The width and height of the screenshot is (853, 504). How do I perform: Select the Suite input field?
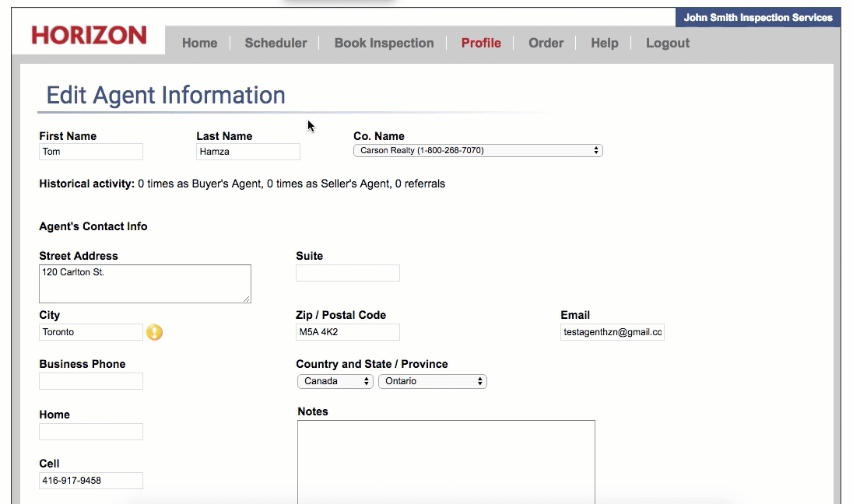point(348,273)
